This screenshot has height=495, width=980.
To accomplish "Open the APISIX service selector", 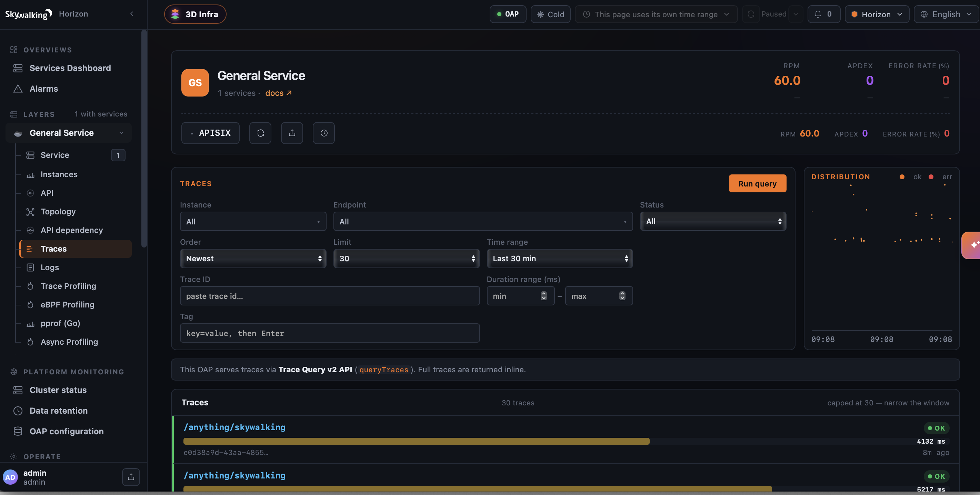I will pyautogui.click(x=210, y=133).
